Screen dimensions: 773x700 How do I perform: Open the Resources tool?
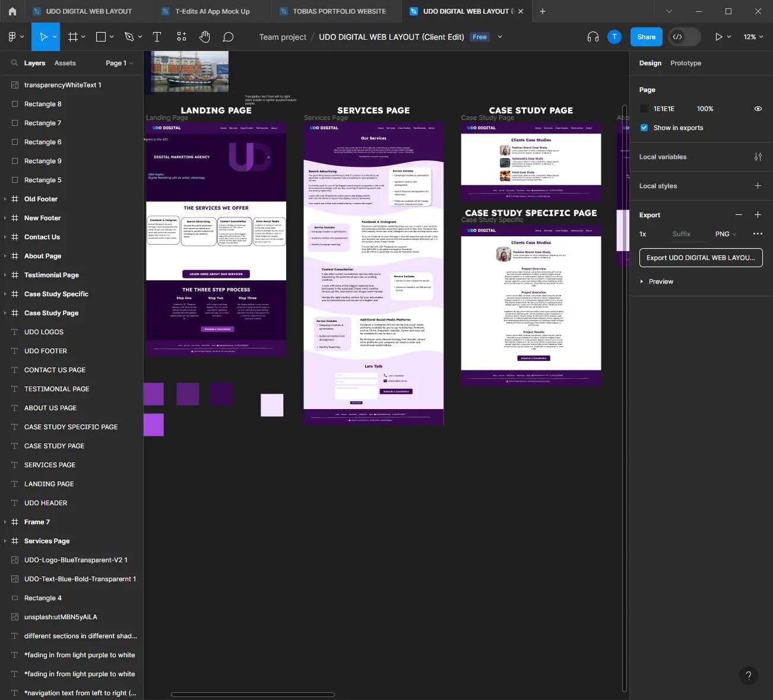point(181,37)
